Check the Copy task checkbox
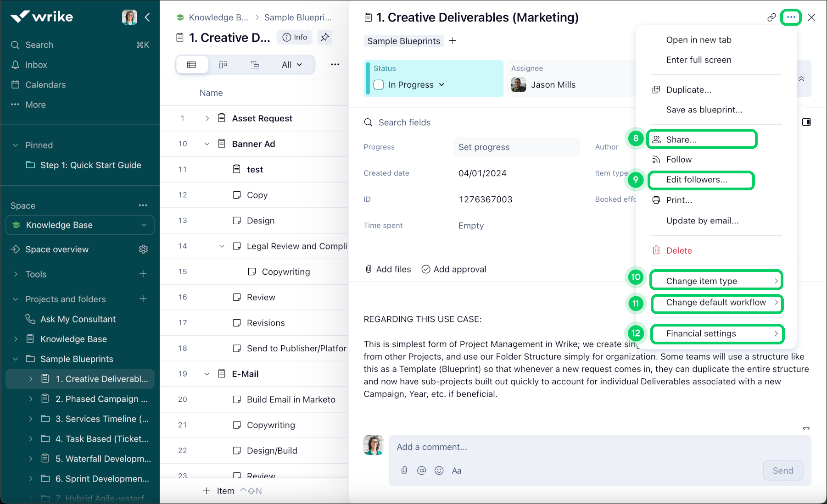This screenshot has height=504, width=827. click(237, 195)
